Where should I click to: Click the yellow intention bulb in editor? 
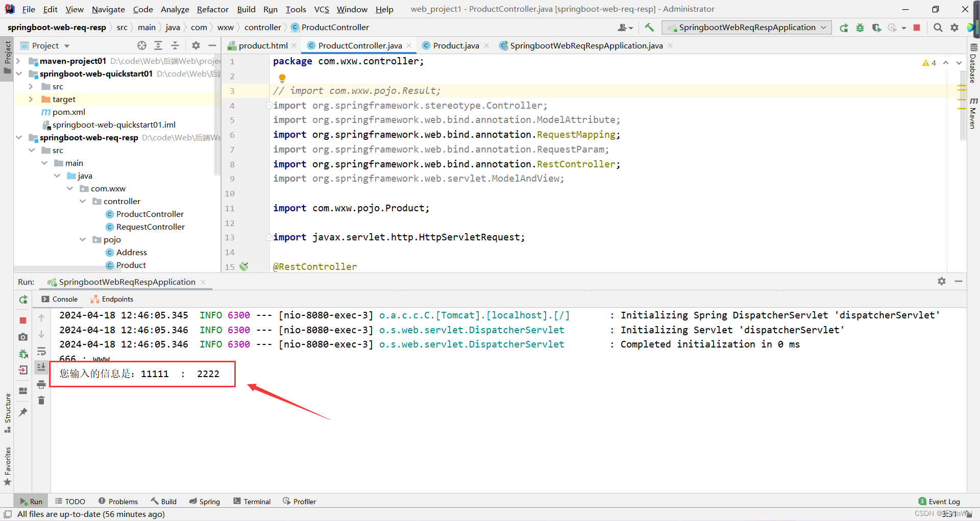pyautogui.click(x=282, y=78)
